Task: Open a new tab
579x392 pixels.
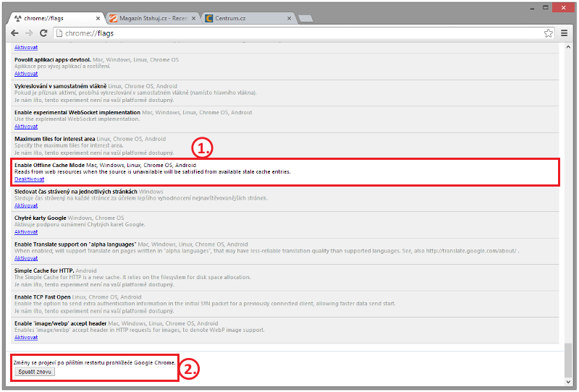Action: [x=305, y=19]
